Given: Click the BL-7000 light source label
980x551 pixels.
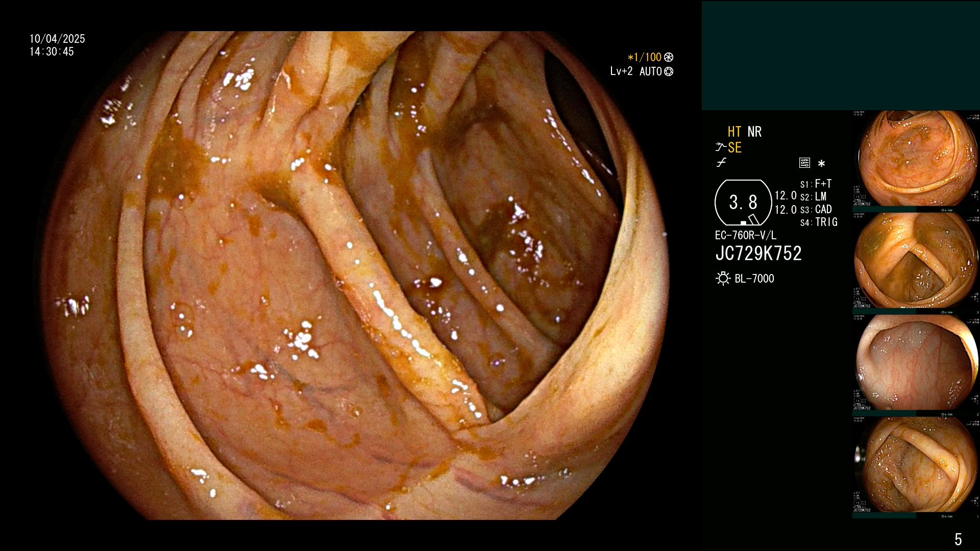Looking at the screenshot, I should click(x=754, y=279).
